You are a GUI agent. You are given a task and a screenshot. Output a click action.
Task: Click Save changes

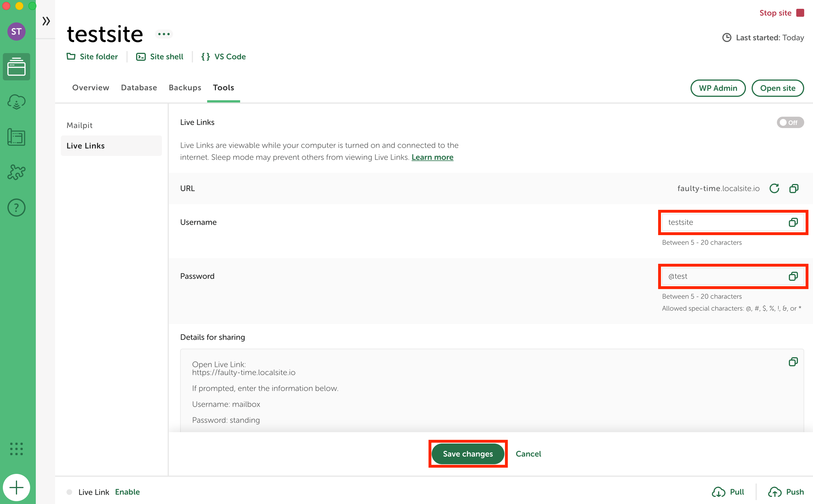pyautogui.click(x=468, y=454)
